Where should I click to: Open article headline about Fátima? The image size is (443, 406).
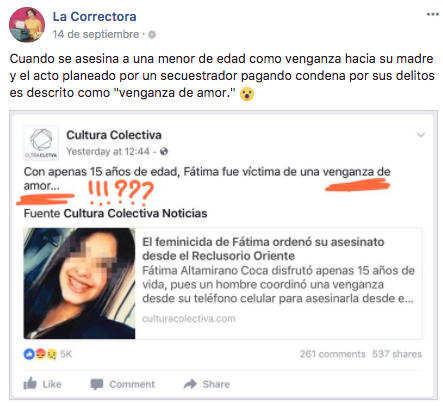263,249
